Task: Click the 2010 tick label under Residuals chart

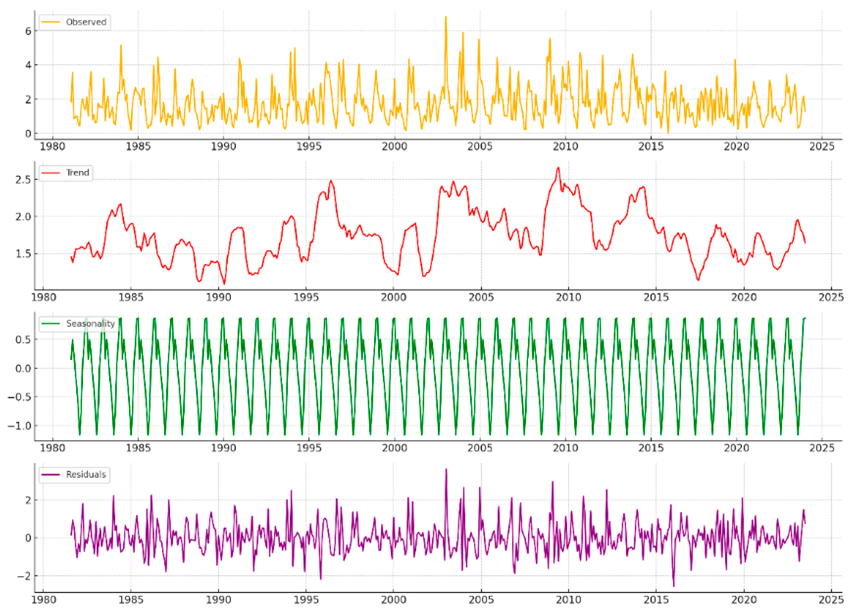Action: coord(568,600)
